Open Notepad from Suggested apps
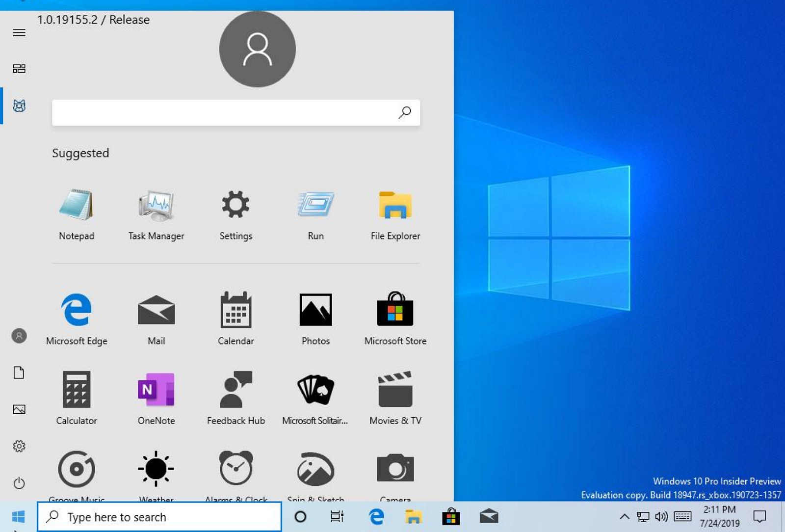 (x=76, y=214)
